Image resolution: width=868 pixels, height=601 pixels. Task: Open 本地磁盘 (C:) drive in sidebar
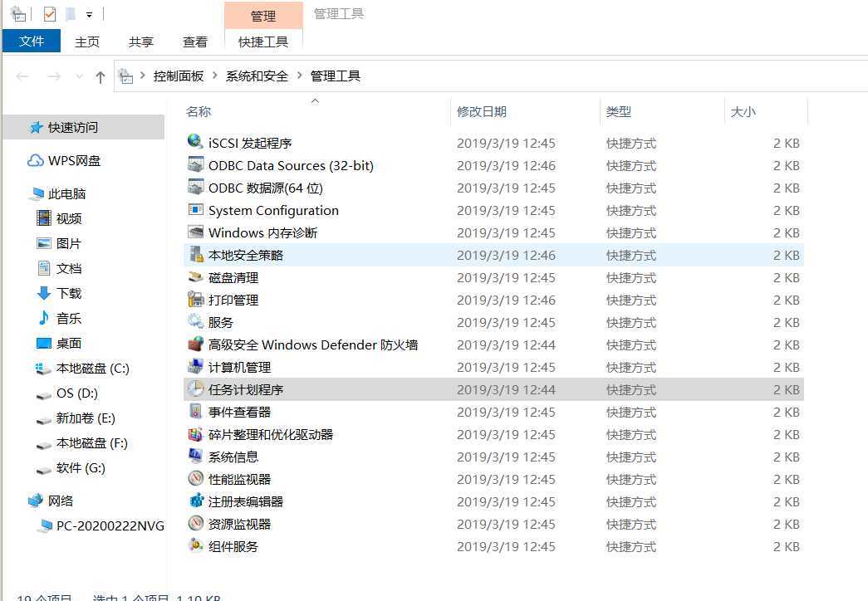(92, 368)
